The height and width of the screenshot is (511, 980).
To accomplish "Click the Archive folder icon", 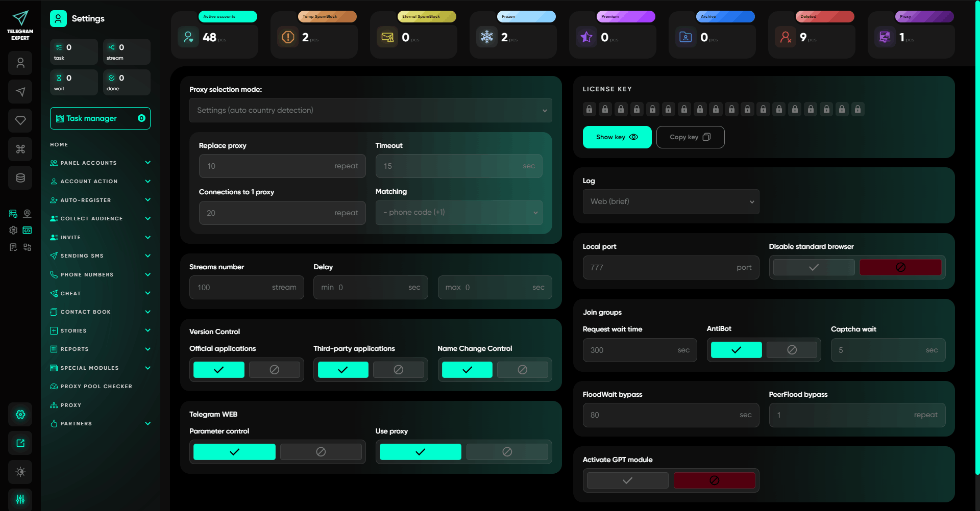I will pyautogui.click(x=686, y=37).
